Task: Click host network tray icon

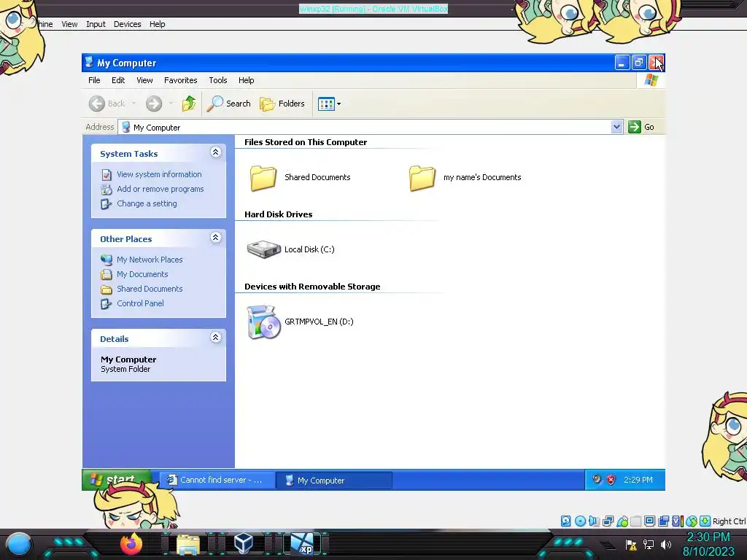Action: coord(649,545)
